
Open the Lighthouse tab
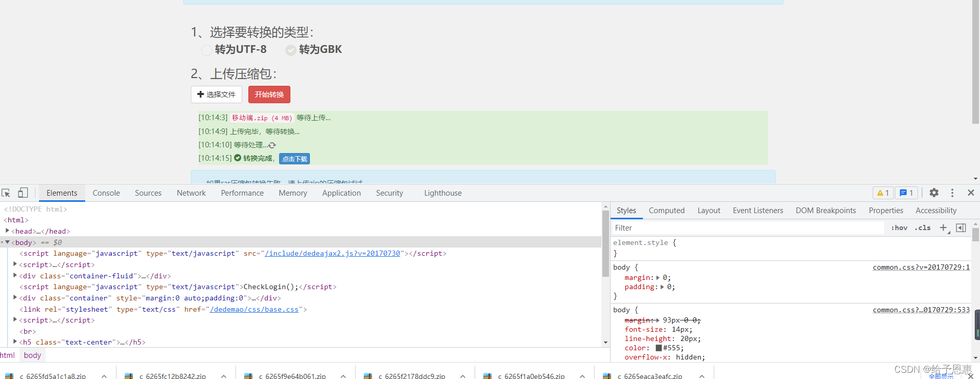[443, 193]
